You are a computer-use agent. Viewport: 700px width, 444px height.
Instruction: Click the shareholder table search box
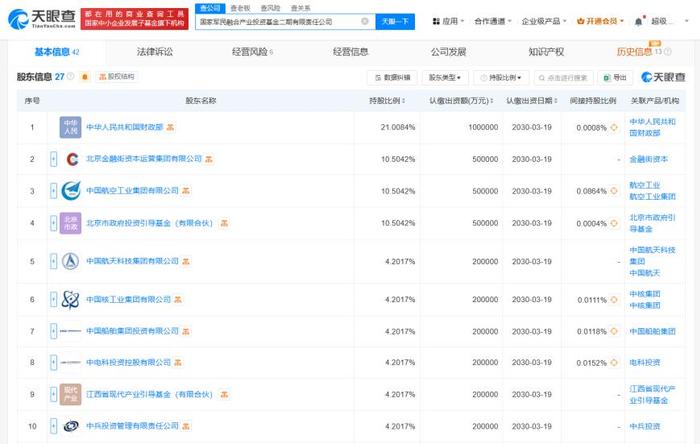(x=563, y=78)
